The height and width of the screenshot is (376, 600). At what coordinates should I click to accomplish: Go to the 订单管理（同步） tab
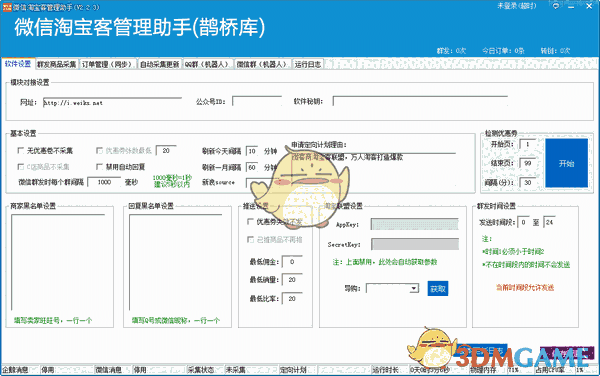point(108,64)
